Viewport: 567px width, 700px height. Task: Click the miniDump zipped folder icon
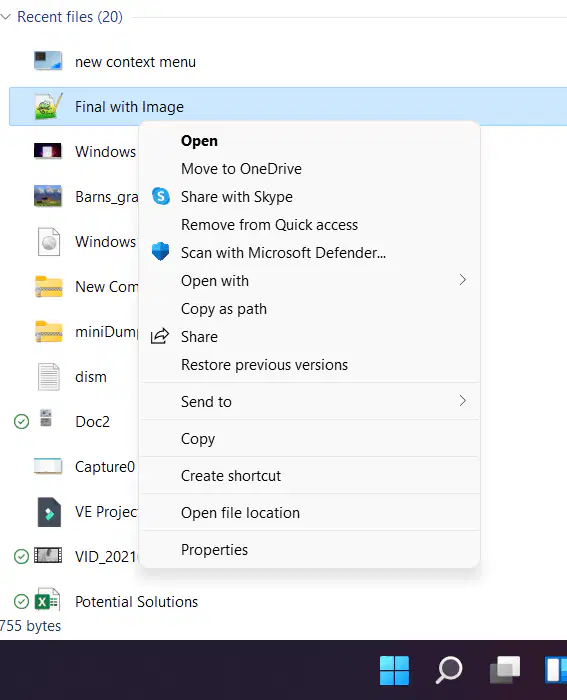point(49,332)
